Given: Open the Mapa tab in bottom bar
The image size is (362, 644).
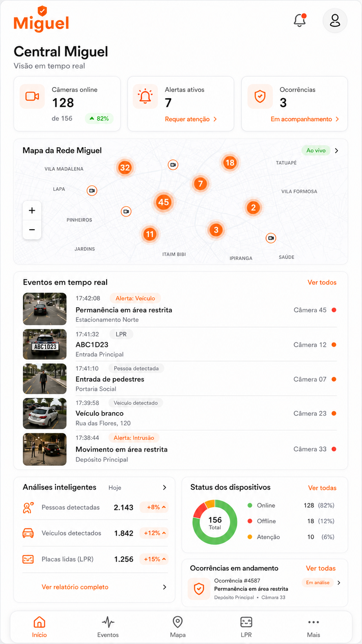Looking at the screenshot, I should coord(178,627).
